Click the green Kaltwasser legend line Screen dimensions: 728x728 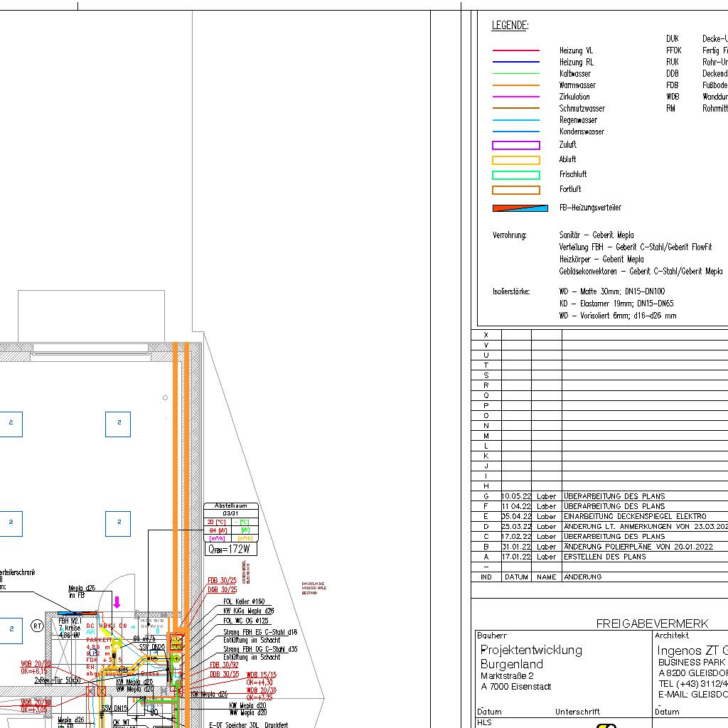516,74
